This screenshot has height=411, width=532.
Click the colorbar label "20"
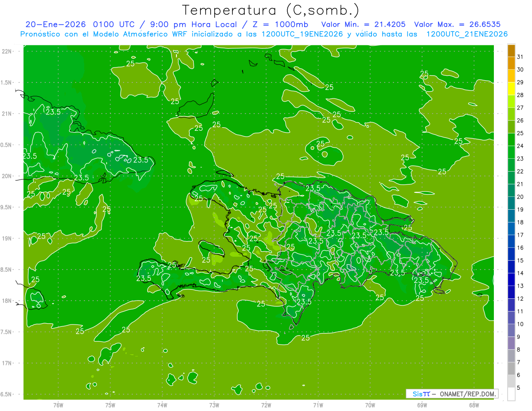[x=520, y=197]
